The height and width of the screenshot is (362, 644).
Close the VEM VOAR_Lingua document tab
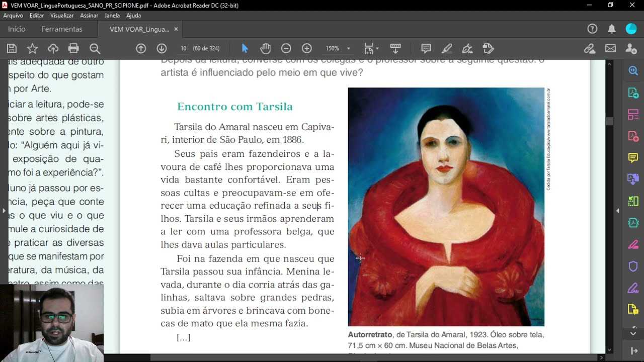176,29
